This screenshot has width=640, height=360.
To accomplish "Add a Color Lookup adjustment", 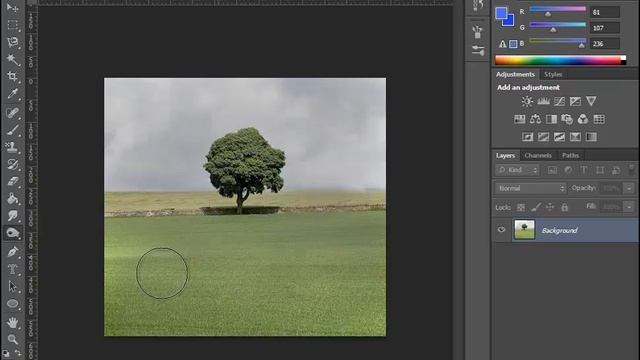I will tap(599, 119).
